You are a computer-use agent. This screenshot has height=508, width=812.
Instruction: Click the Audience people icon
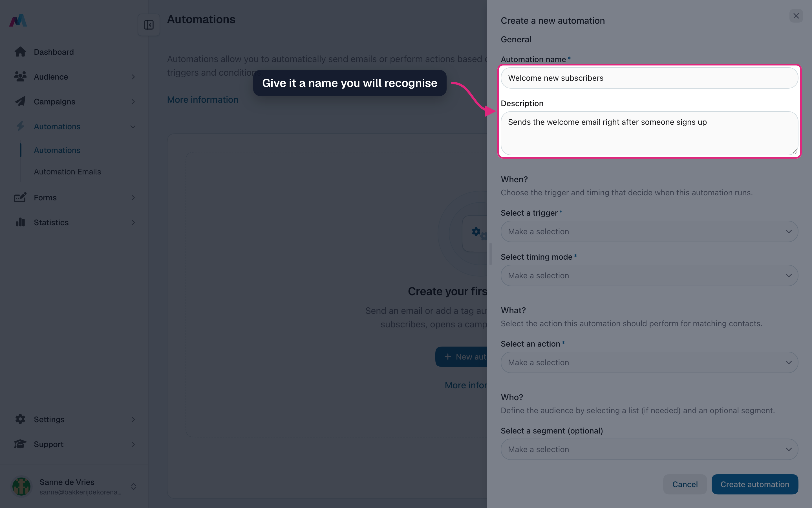point(20,76)
